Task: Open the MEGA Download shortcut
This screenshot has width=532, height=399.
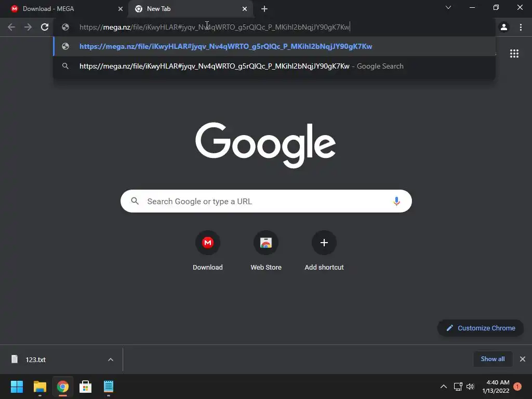Action: pos(208,250)
